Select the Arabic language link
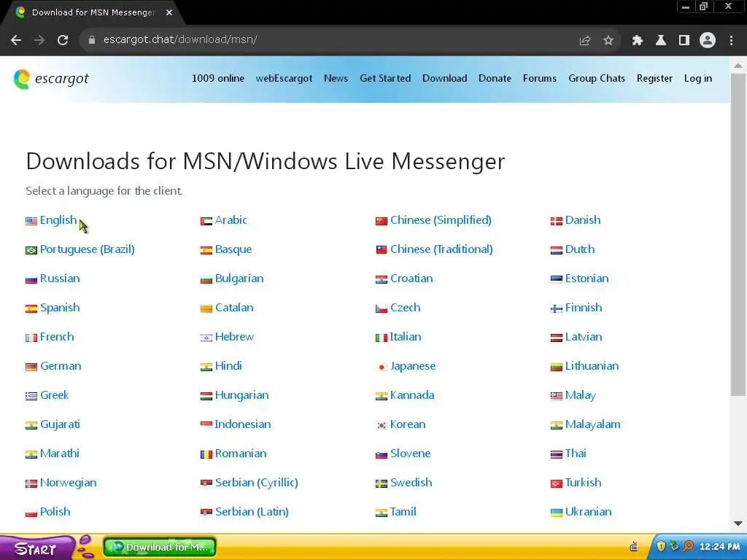This screenshot has width=747, height=560. (231, 220)
